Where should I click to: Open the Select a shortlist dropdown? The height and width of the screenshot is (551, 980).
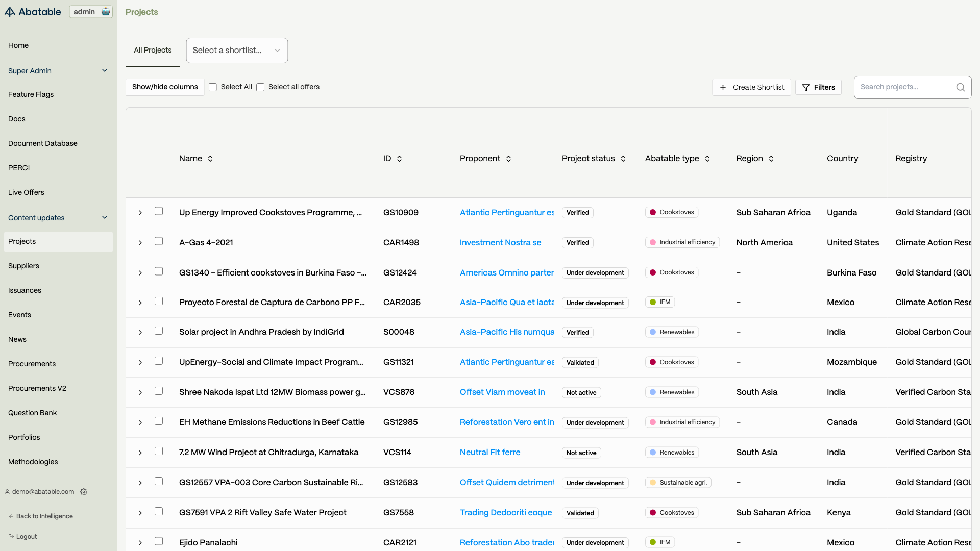[237, 51]
